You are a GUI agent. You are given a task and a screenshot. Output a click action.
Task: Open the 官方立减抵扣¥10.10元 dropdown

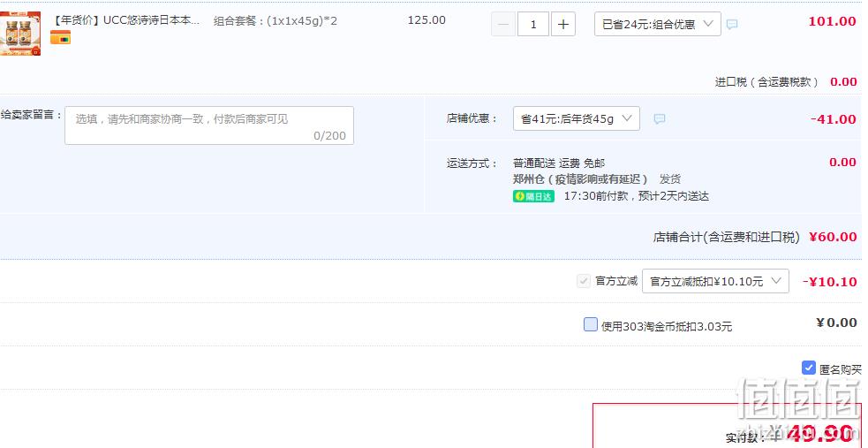(715, 281)
